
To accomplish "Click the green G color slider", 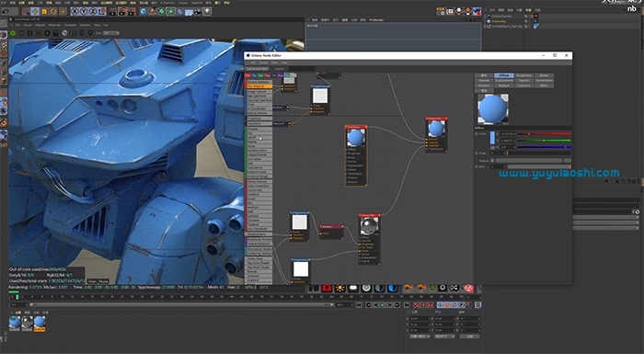I will coord(544,141).
